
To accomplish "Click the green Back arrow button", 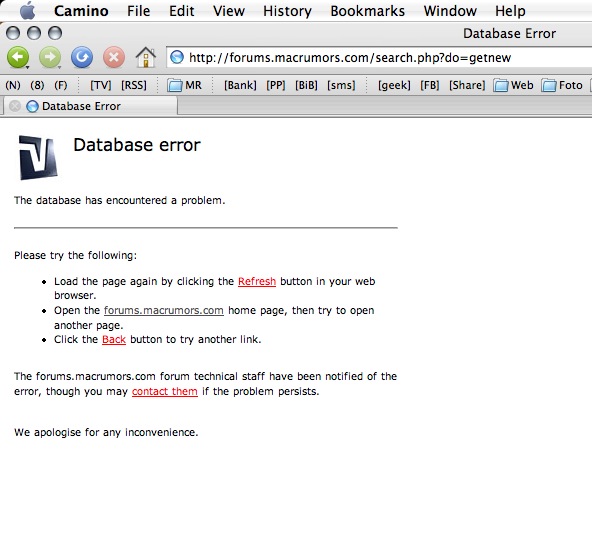I will pos(17,57).
